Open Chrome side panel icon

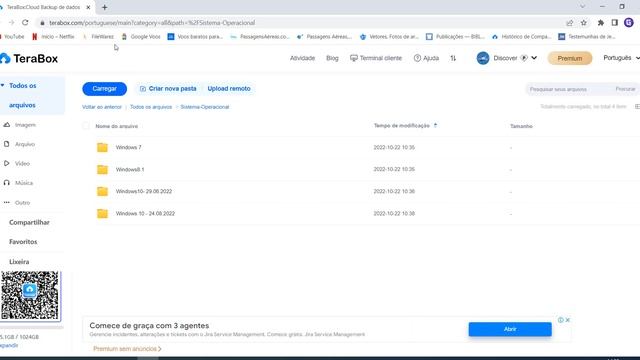tap(614, 23)
